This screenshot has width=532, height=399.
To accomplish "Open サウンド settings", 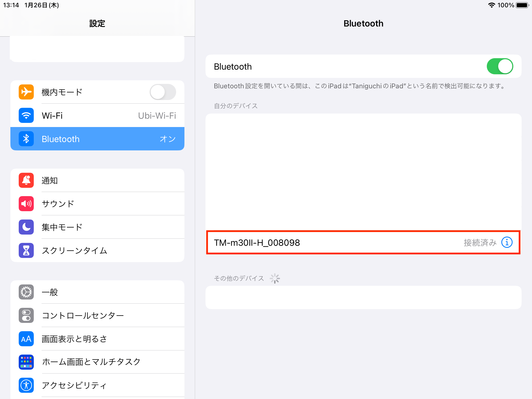I will pyautogui.click(x=97, y=204).
